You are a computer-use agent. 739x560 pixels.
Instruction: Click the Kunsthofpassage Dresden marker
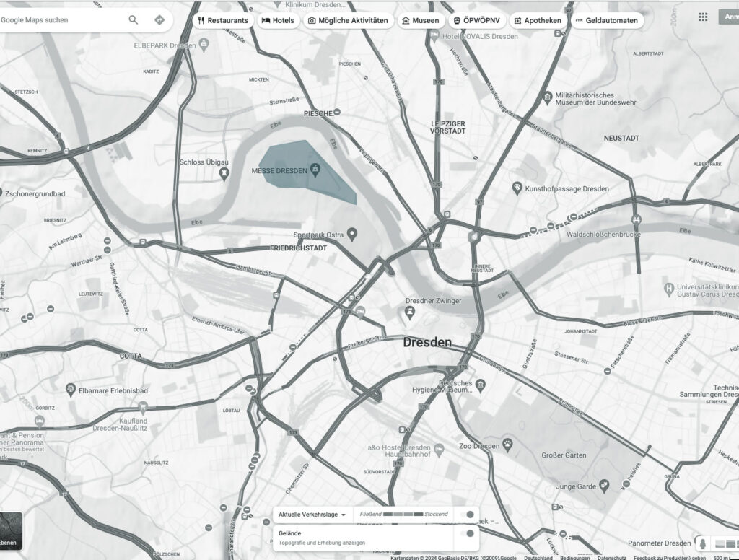[x=517, y=188]
